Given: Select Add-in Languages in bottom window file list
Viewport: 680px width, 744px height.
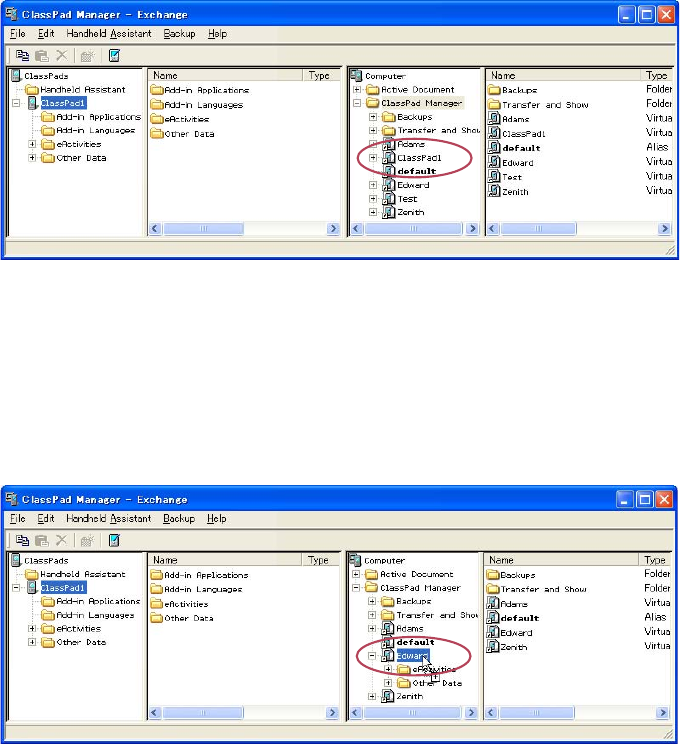Looking at the screenshot, I should tap(203, 589).
